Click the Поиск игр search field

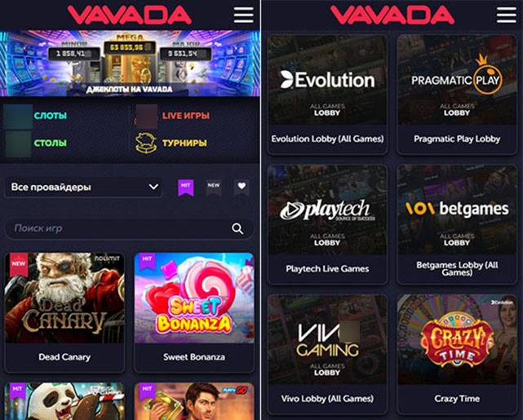click(129, 228)
